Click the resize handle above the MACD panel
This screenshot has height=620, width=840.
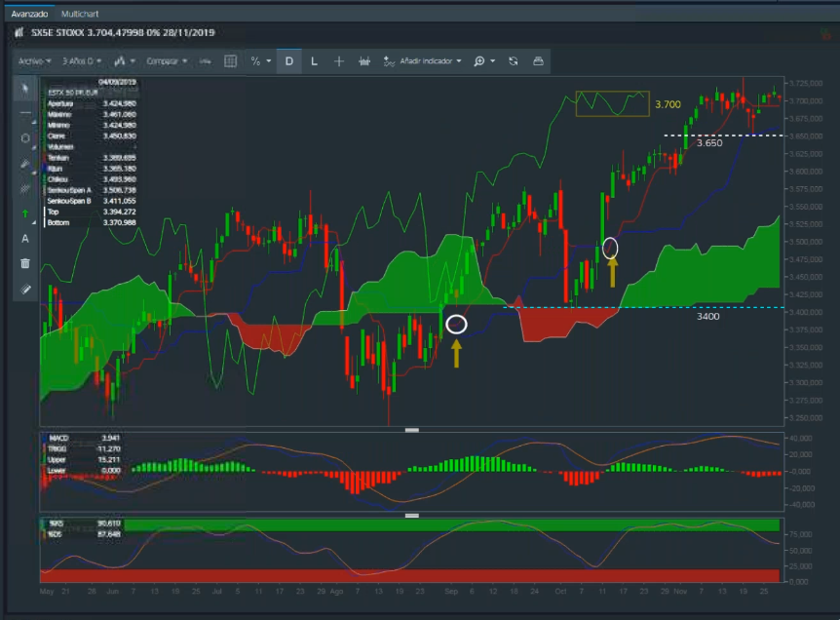click(x=411, y=429)
